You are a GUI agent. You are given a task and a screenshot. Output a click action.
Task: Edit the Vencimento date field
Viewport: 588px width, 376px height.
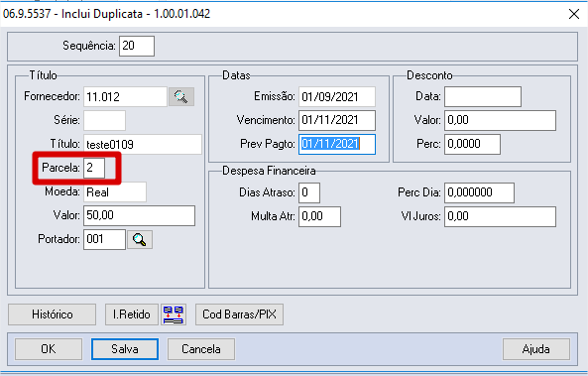click(x=337, y=120)
